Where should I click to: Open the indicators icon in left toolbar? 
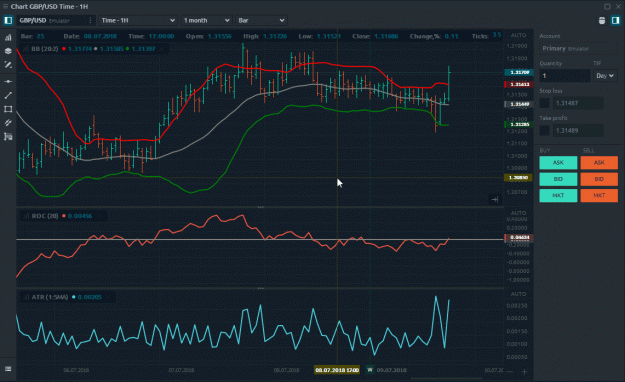pos(8,37)
